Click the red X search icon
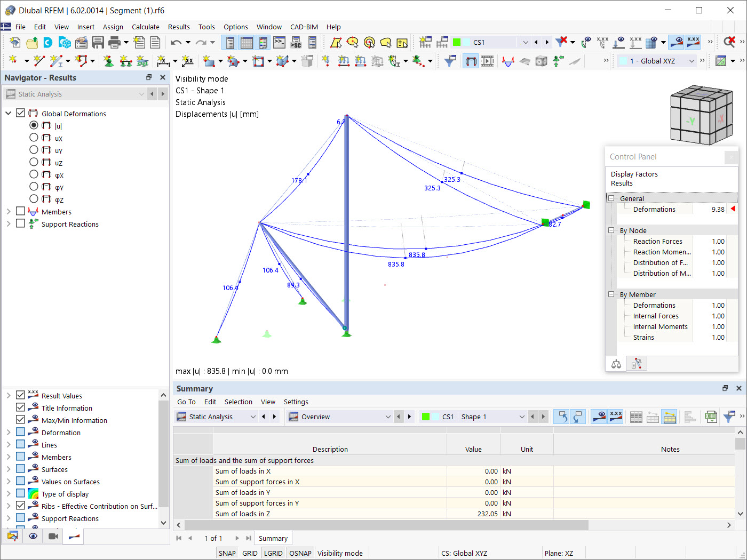 (x=729, y=42)
